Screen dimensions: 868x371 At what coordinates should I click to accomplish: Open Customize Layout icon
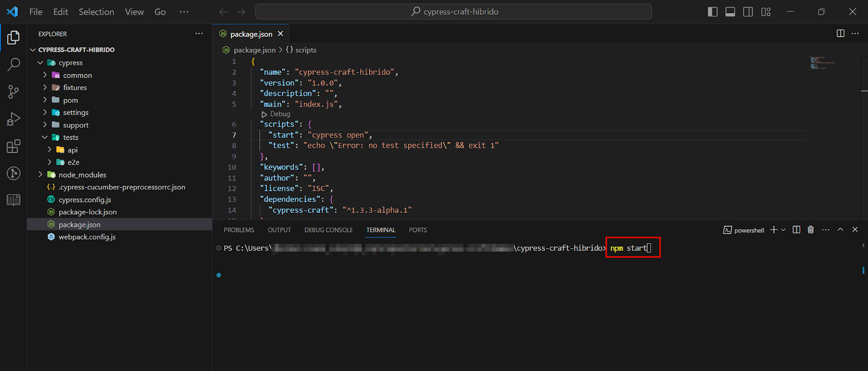pos(766,12)
